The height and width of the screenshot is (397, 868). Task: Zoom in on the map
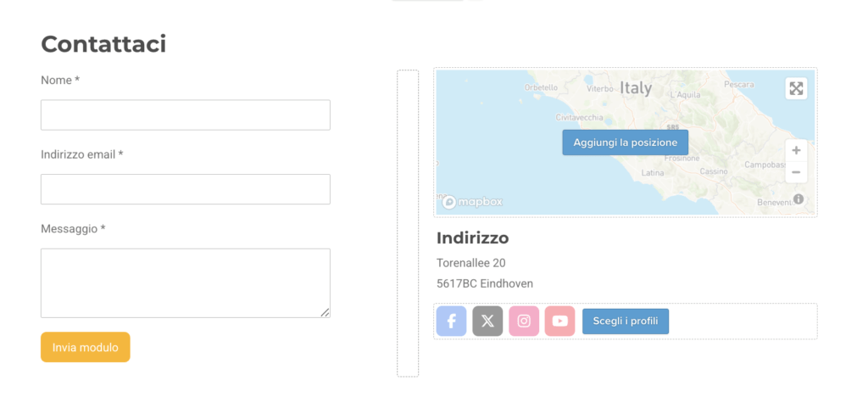[796, 150]
